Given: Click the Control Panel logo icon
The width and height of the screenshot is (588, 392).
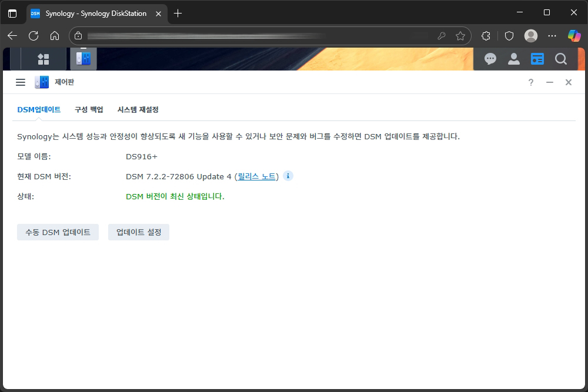Looking at the screenshot, I should click(x=42, y=82).
